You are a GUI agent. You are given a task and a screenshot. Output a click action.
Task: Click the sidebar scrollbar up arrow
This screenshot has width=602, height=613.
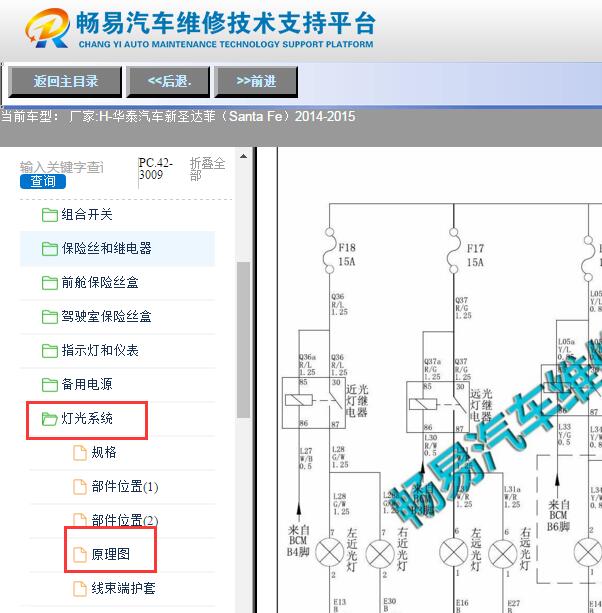point(243,156)
